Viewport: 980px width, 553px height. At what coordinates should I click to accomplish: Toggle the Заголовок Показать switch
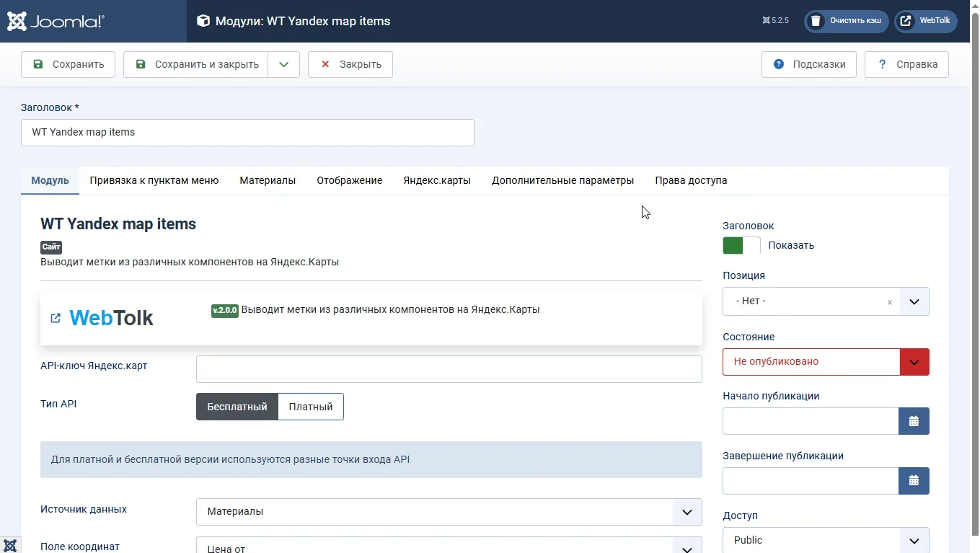(x=741, y=245)
